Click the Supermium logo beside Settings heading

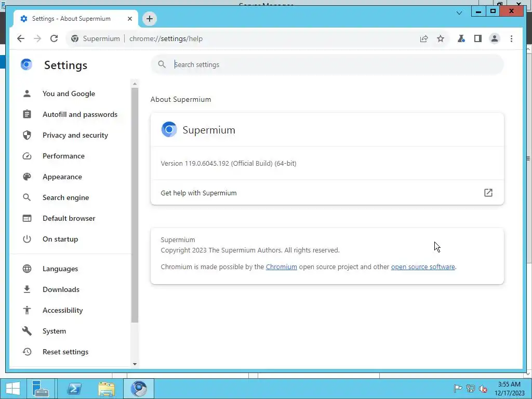click(x=26, y=64)
